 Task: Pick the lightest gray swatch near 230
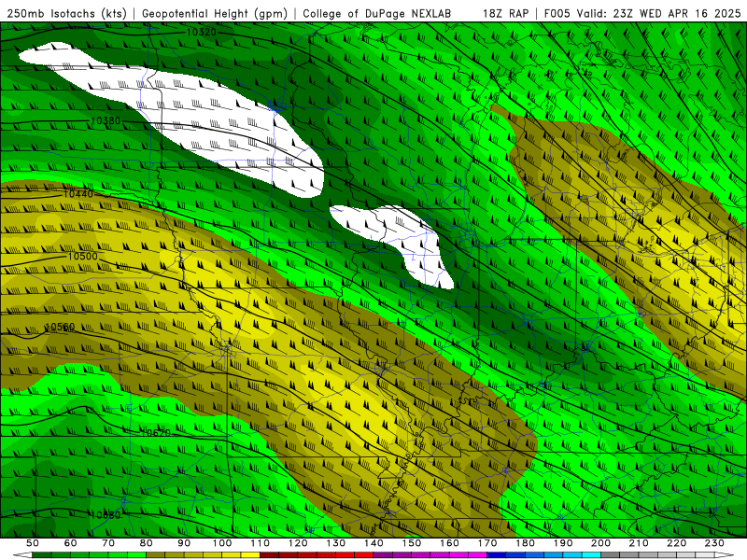[705, 554]
